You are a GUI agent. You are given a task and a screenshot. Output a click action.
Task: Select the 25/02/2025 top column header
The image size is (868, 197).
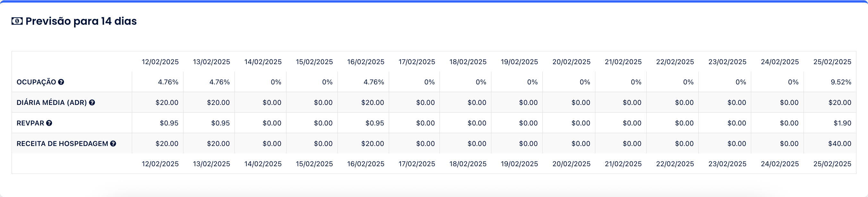click(x=832, y=62)
